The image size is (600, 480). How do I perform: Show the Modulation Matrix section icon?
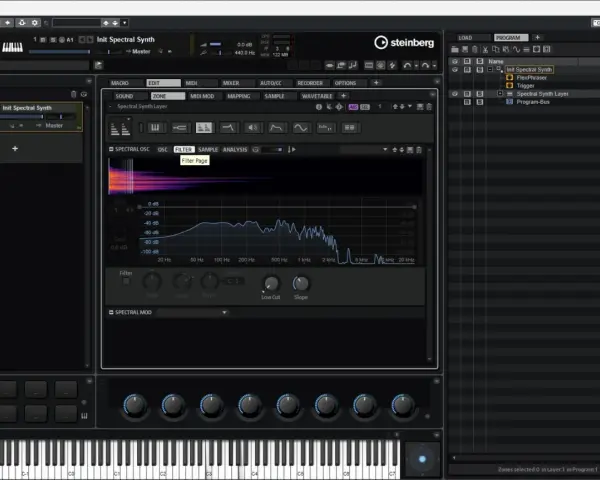[x=349, y=127]
